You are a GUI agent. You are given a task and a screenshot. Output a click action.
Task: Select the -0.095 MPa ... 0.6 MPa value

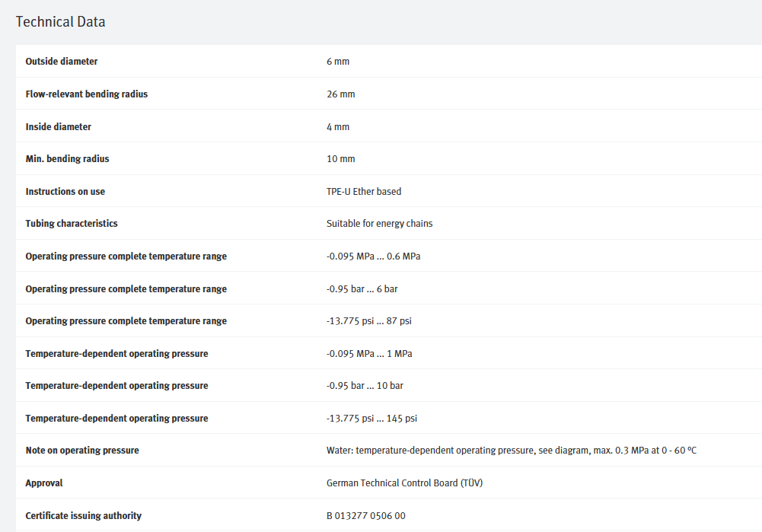(374, 256)
